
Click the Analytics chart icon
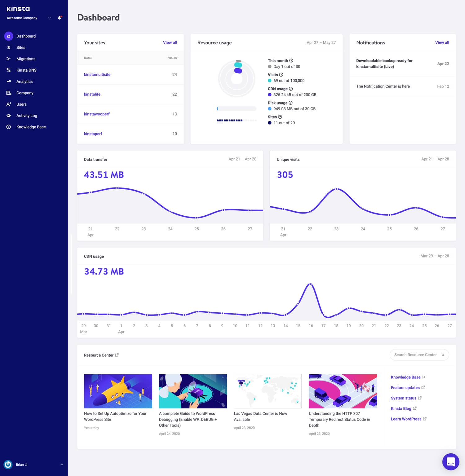pos(9,82)
